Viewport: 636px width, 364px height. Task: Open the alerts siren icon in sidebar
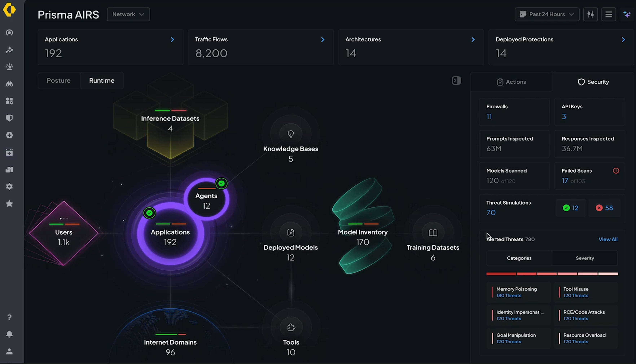tap(9, 67)
